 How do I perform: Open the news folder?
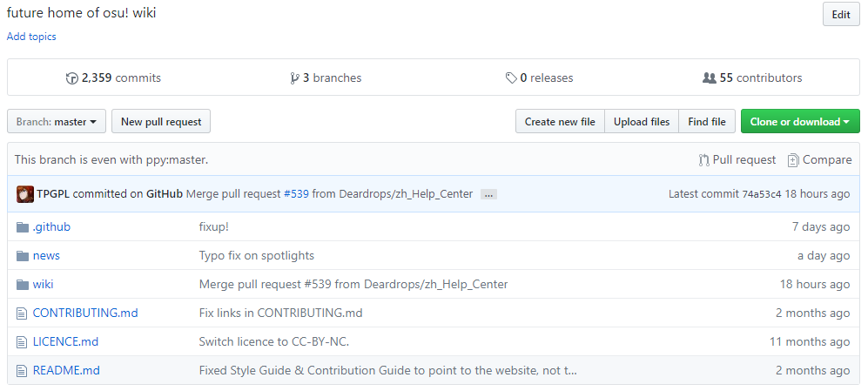click(x=46, y=256)
